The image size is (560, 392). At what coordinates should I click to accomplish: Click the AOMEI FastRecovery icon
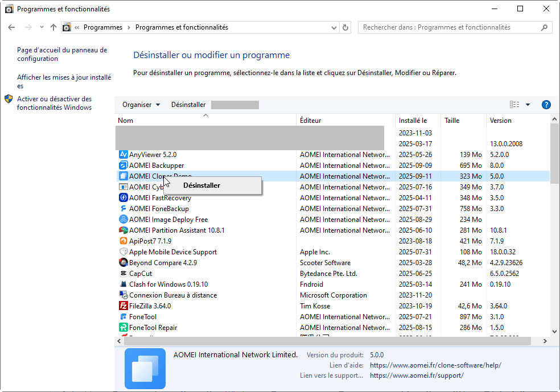123,198
